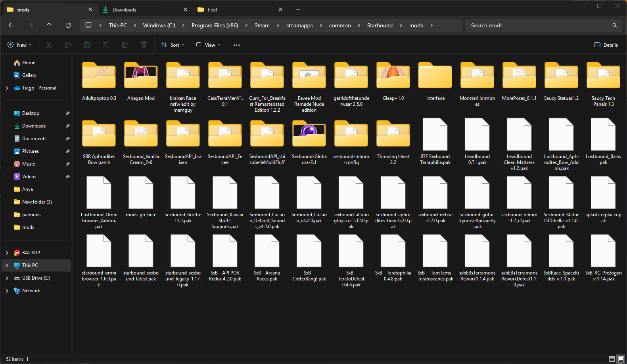Click steamapps in the breadcrumb path

pos(299,25)
